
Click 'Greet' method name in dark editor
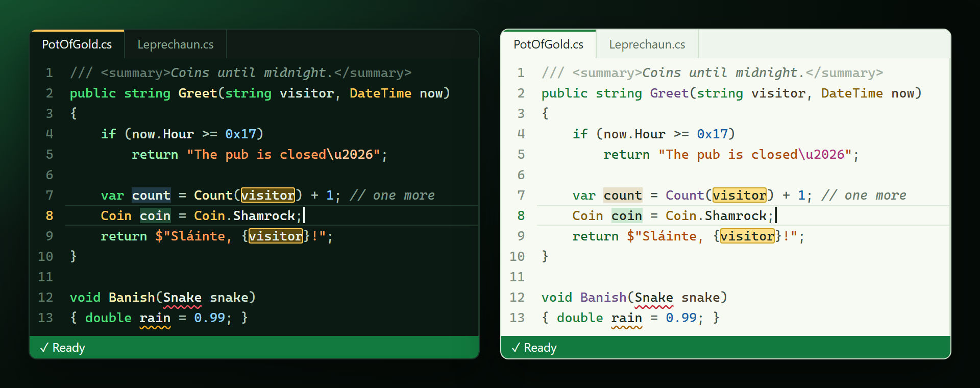198,93
